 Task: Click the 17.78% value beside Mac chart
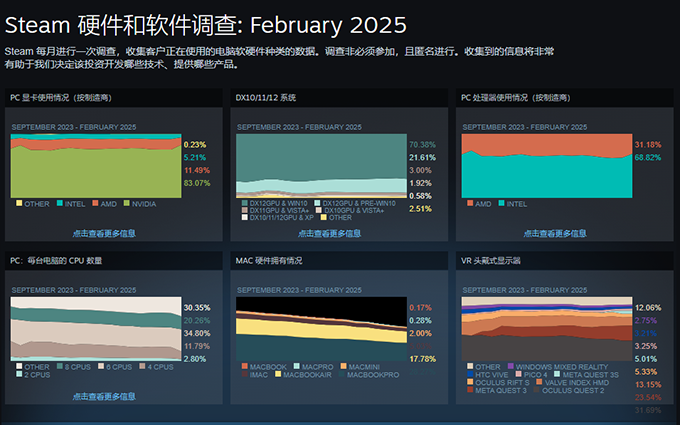[422, 359]
